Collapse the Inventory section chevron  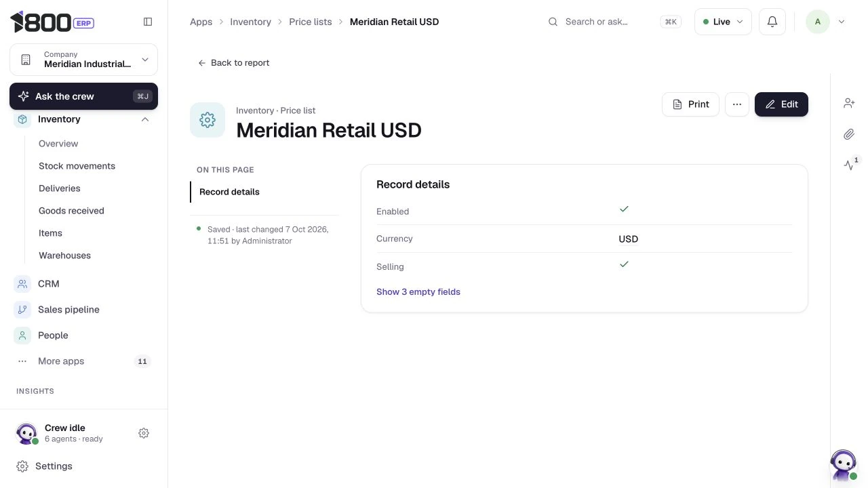[x=145, y=119]
